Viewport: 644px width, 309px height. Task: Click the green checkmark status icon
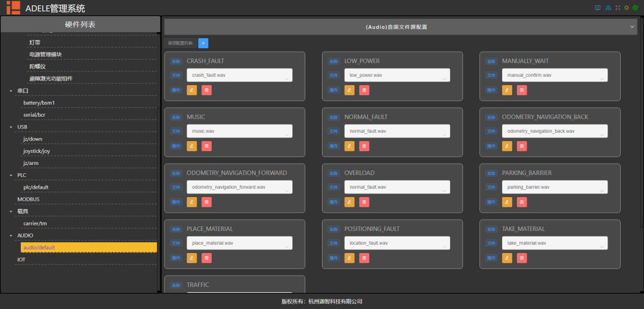coord(635,8)
